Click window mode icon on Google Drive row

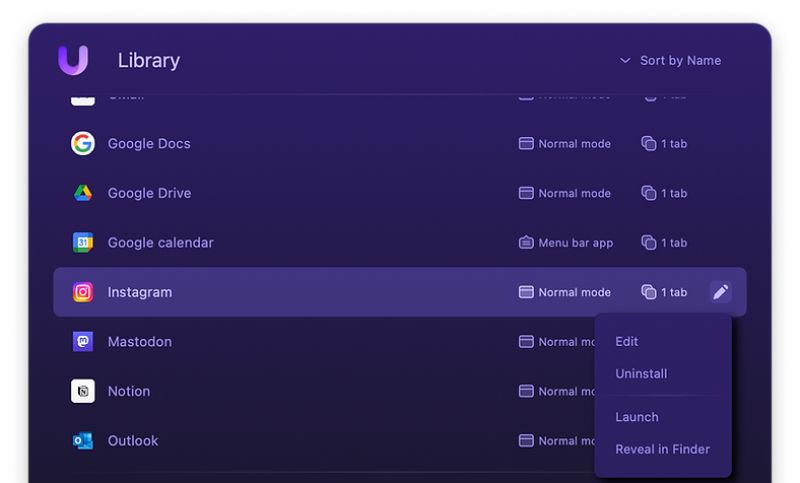coord(526,193)
